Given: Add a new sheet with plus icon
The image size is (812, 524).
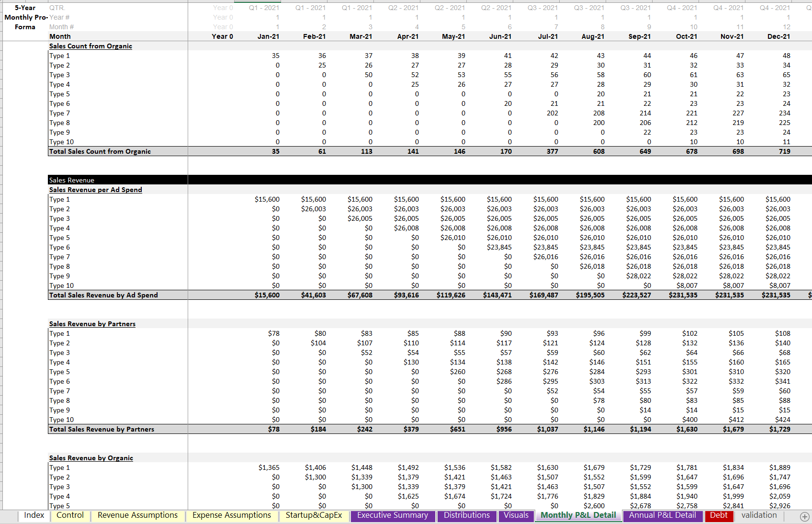Looking at the screenshot, I should pyautogui.click(x=804, y=516).
